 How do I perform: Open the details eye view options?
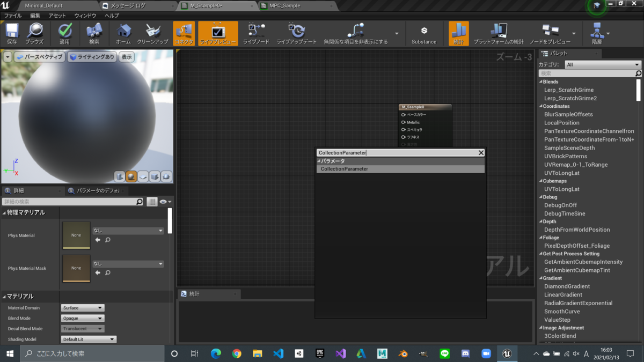(165, 202)
